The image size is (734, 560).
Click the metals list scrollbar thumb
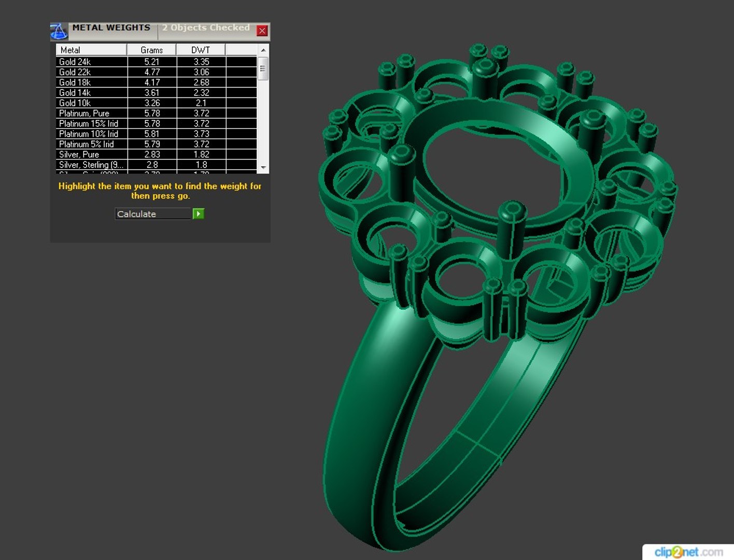coord(263,69)
